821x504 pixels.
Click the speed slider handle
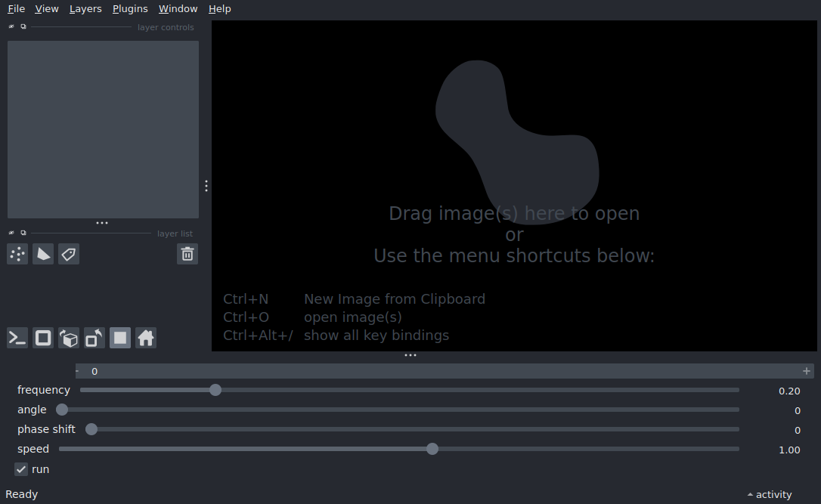click(x=432, y=449)
